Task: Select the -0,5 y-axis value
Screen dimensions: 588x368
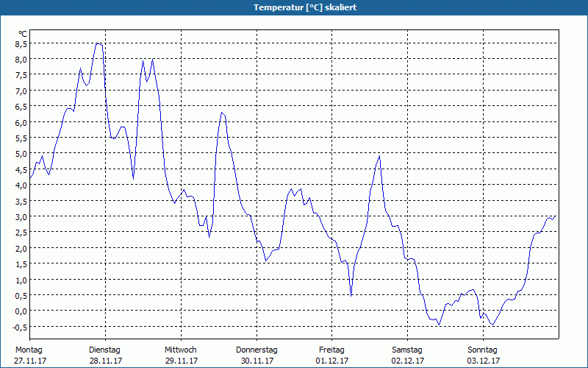Action: [20, 327]
